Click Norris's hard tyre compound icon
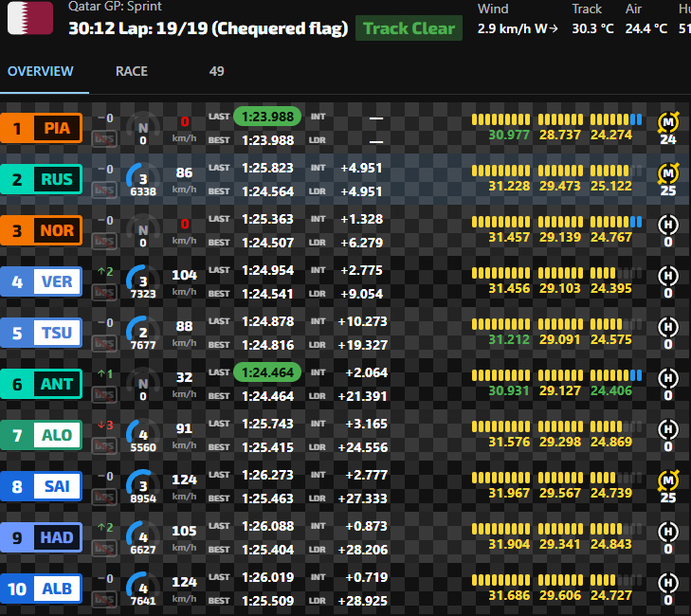The width and height of the screenshot is (691, 616). (668, 225)
